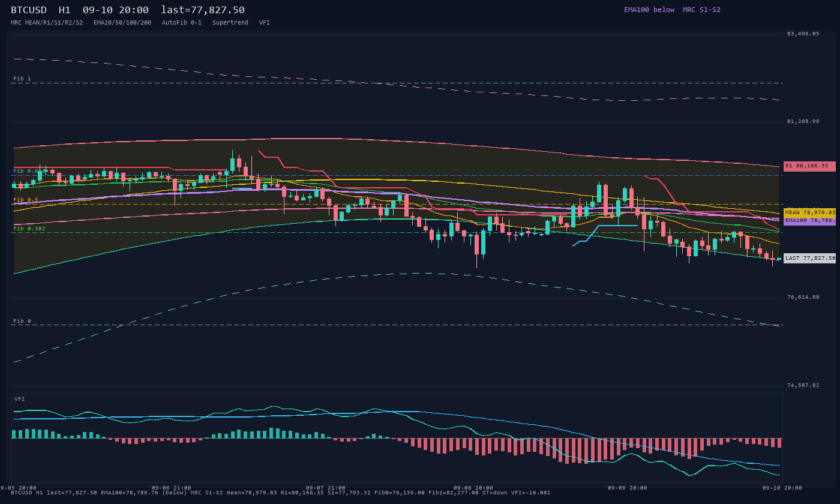
Task: Click the VFI legend label in header
Action: tap(265, 23)
